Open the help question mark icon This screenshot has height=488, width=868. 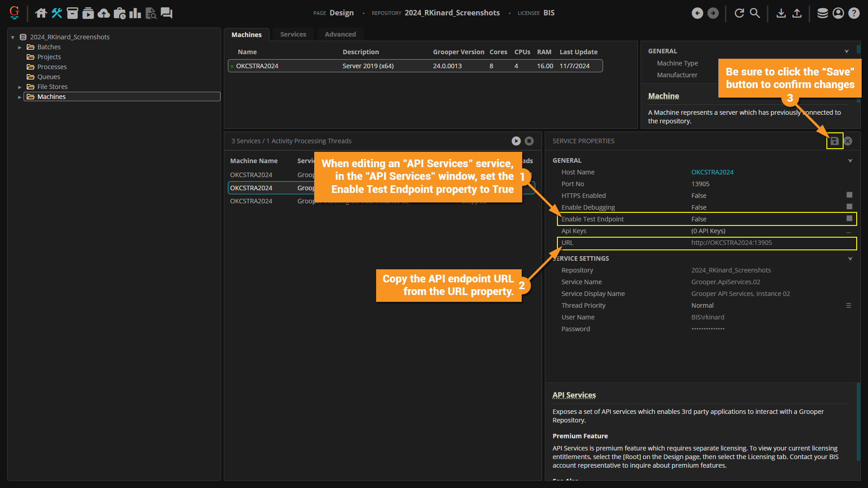coord(854,13)
